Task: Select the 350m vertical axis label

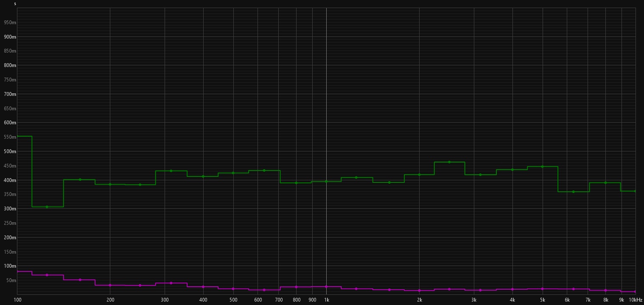Action: pyautogui.click(x=10, y=194)
